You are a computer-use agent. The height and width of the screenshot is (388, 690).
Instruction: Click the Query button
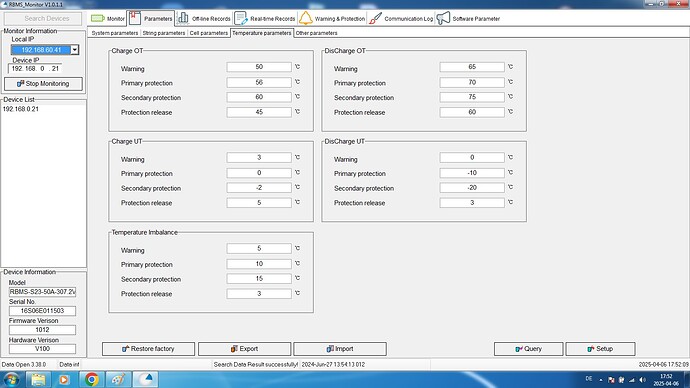(x=529, y=349)
